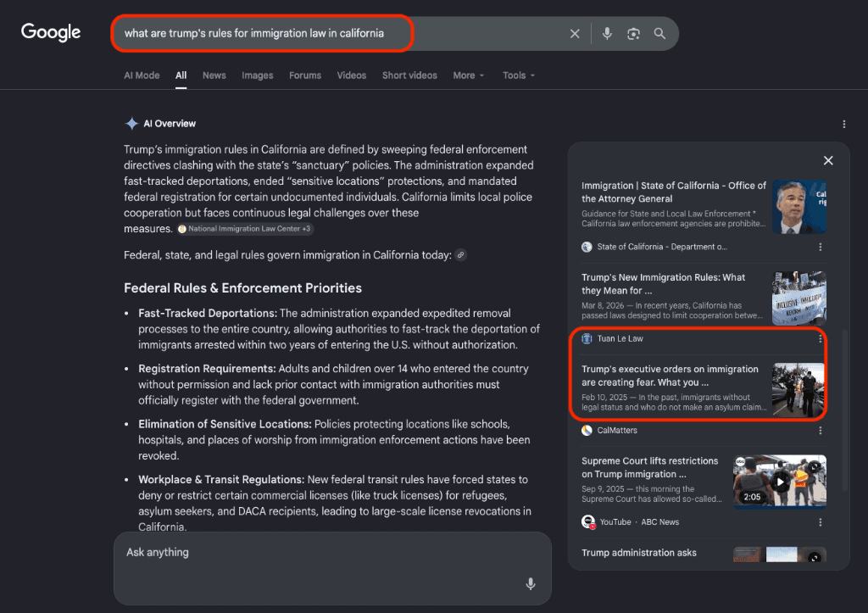
Task: Open more options for CalMatters source
Action: pyautogui.click(x=821, y=430)
